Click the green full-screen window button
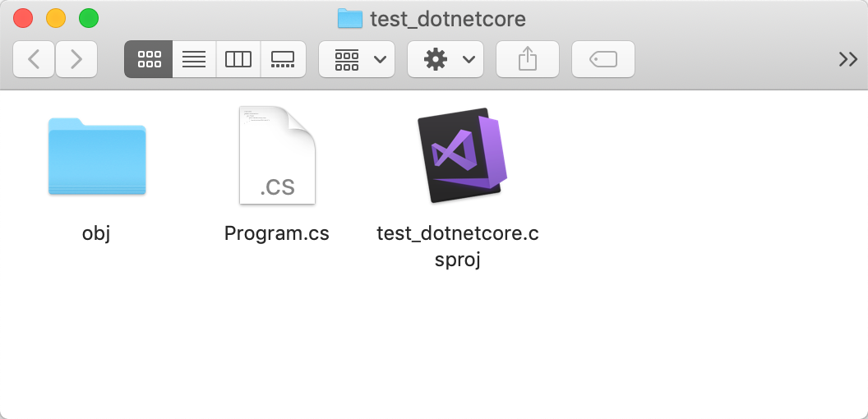The height and width of the screenshot is (419, 868). pyautogui.click(x=88, y=18)
